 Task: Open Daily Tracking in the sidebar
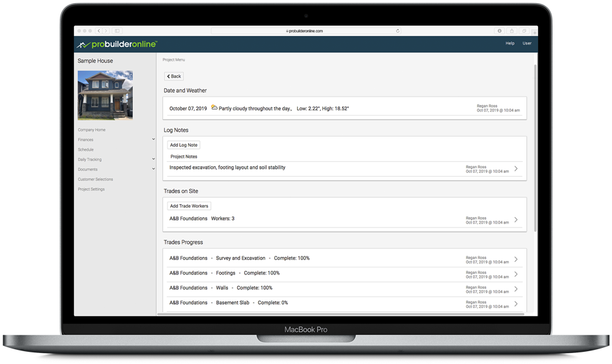tap(90, 160)
